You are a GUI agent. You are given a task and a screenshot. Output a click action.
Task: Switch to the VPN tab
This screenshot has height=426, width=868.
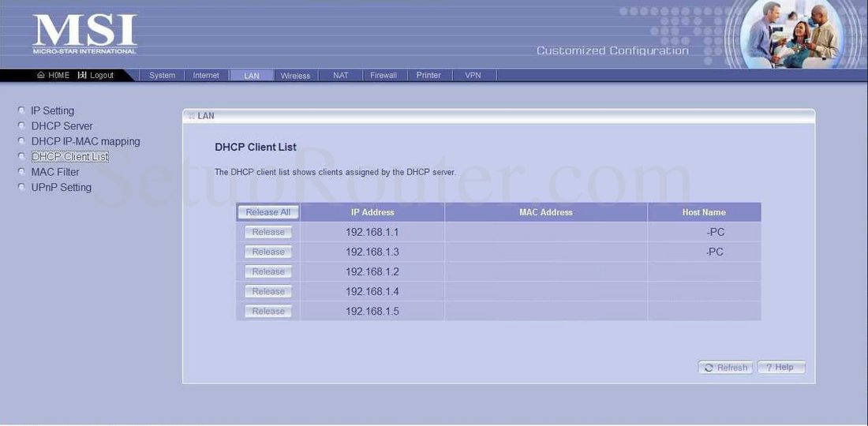[x=473, y=75]
